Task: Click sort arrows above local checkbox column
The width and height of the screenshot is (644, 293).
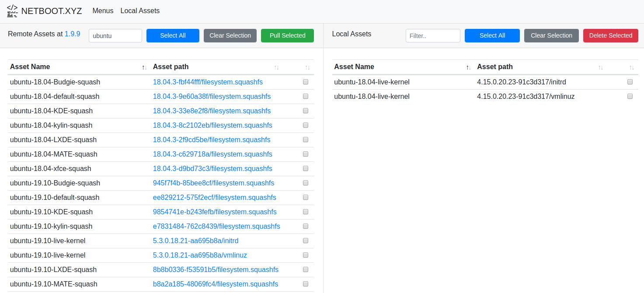Action: 631,67
